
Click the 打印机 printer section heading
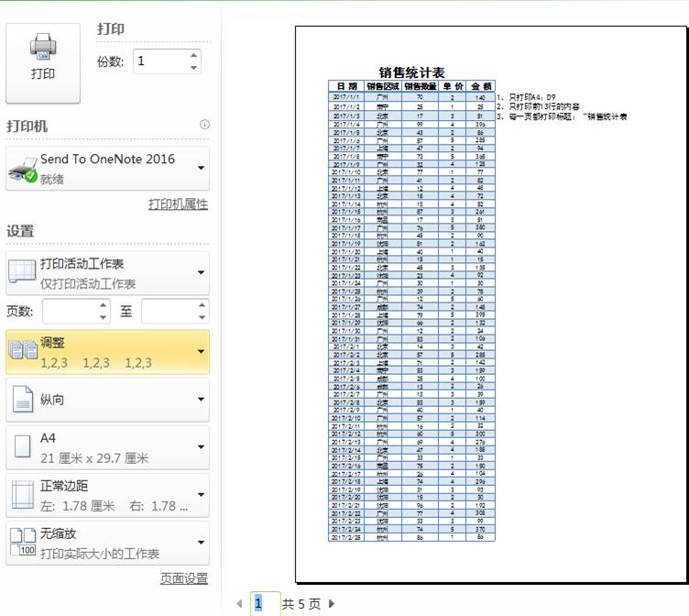pos(27,126)
